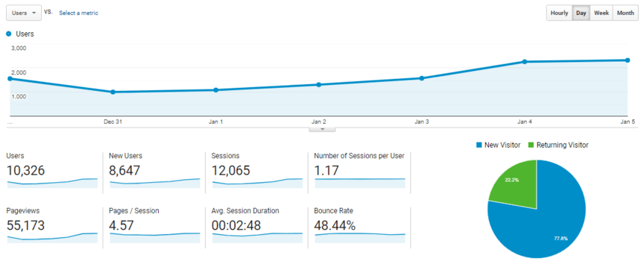Open the Users sparkline
The height and width of the screenshot is (270, 644).
[52, 183]
